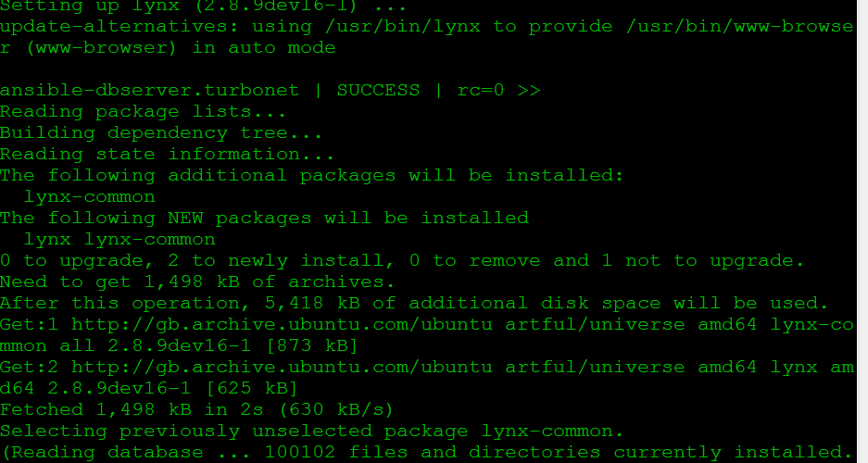868x463 pixels.
Task: Click the indented lynx-common package name under additional packages
Action: point(89,197)
